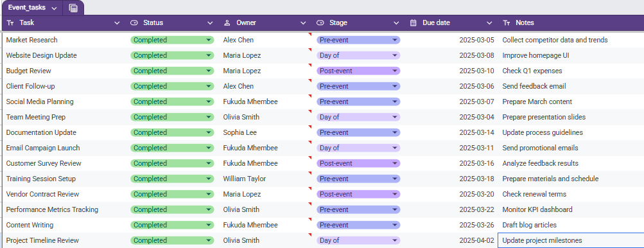The image size is (644, 248).
Task: Click note 'Analyze feedback results'
Action: pyautogui.click(x=540, y=163)
